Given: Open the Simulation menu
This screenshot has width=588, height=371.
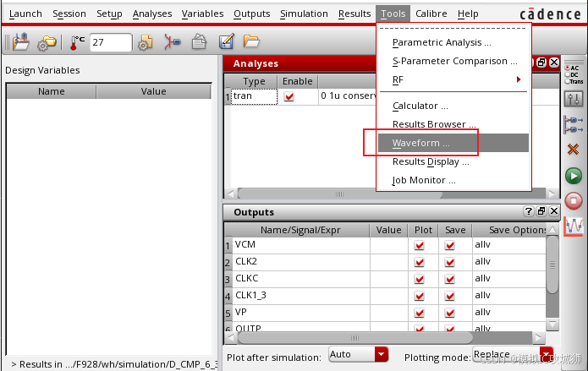Looking at the screenshot, I should [304, 14].
